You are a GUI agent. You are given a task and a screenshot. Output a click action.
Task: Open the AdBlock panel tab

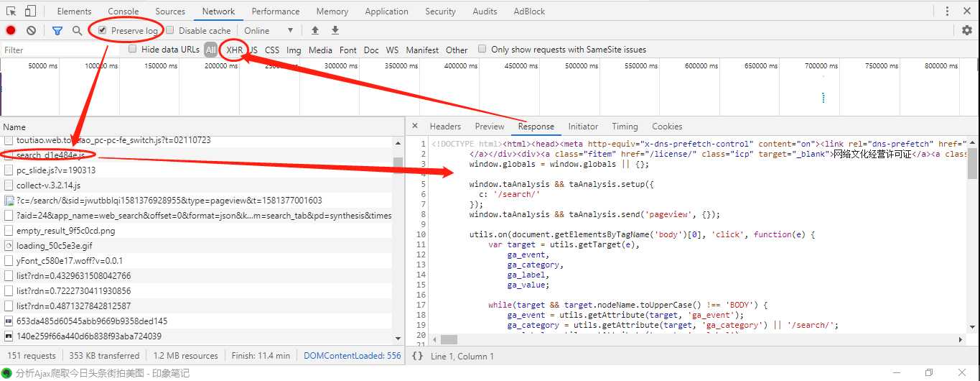click(529, 11)
